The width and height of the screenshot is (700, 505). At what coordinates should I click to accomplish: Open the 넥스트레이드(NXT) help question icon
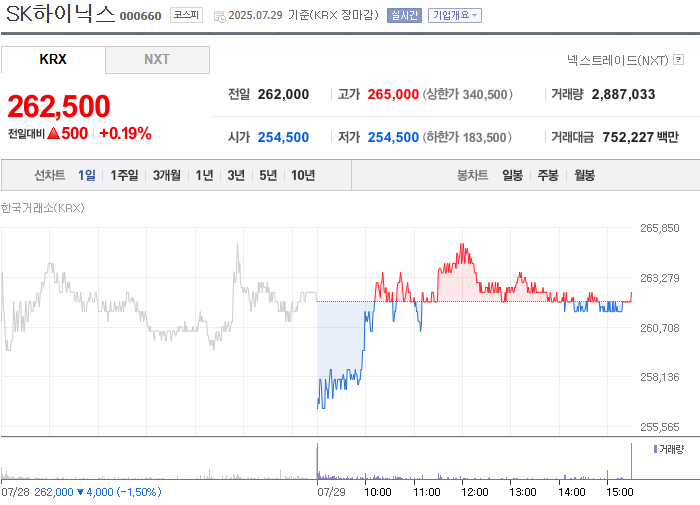679,59
